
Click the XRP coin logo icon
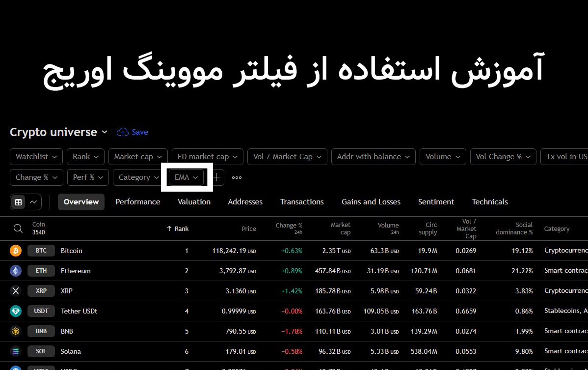coord(15,290)
